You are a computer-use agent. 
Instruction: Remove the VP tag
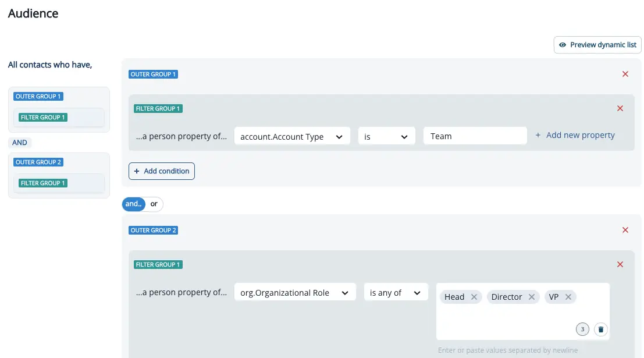coord(569,296)
